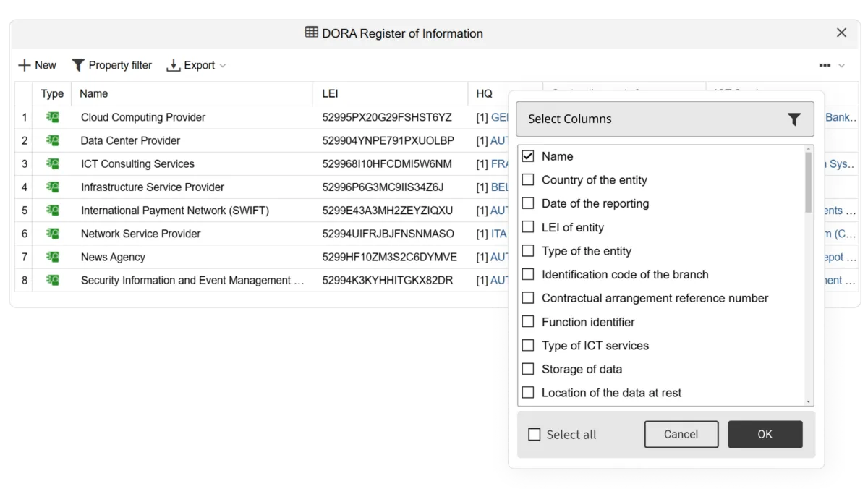Viewport: 868px width, 489px height.
Task: Click LEI value 52995PX20G29FSHST6YZ
Action: click(387, 117)
